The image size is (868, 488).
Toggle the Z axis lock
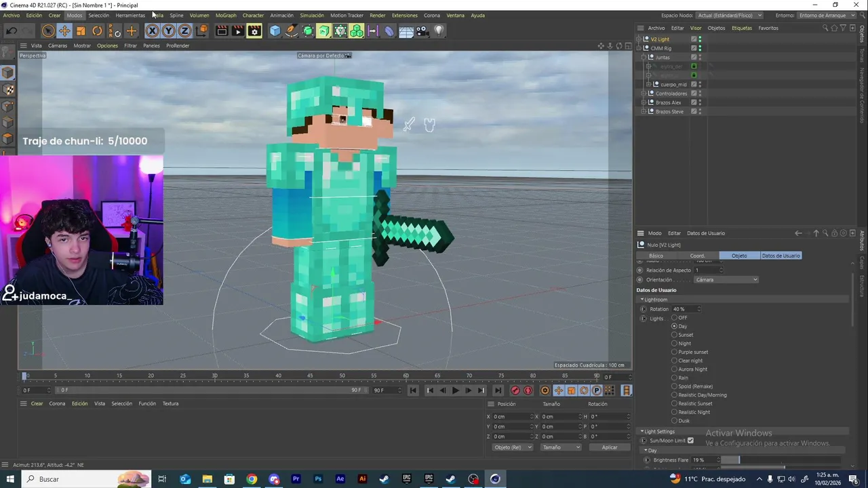tap(184, 30)
